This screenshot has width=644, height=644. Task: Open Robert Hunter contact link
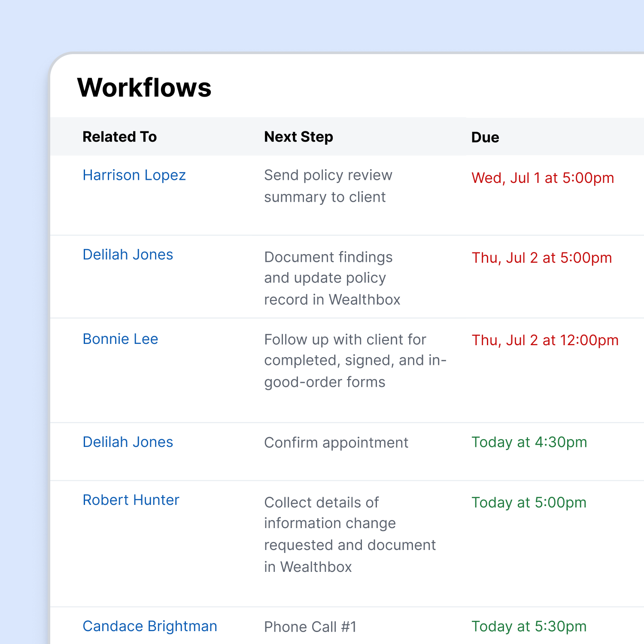pos(131,500)
